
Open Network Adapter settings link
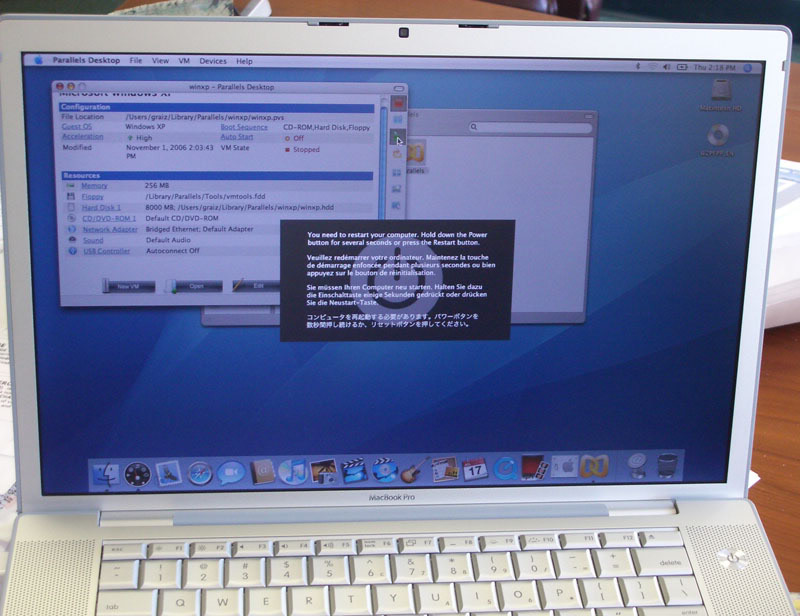click(x=110, y=230)
